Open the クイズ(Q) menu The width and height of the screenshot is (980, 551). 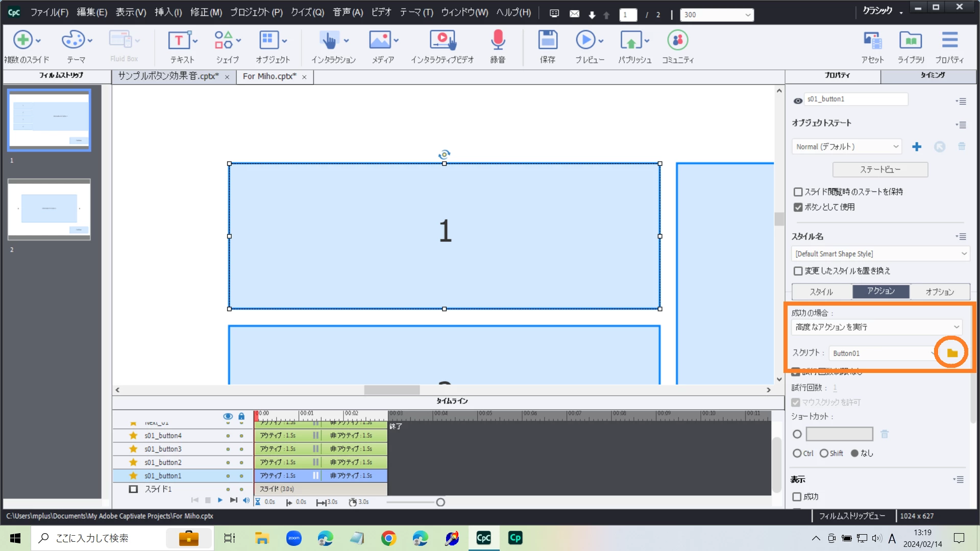pos(307,12)
